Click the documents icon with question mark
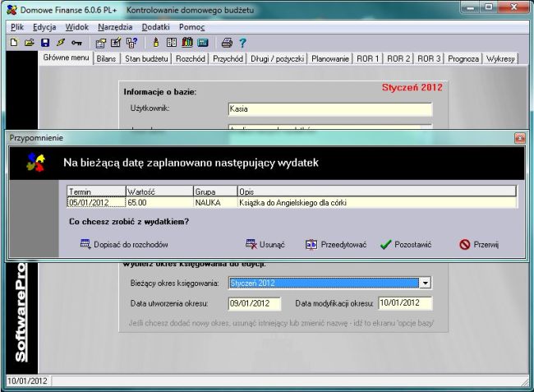Screen dimensions: 534x392 tap(131, 43)
